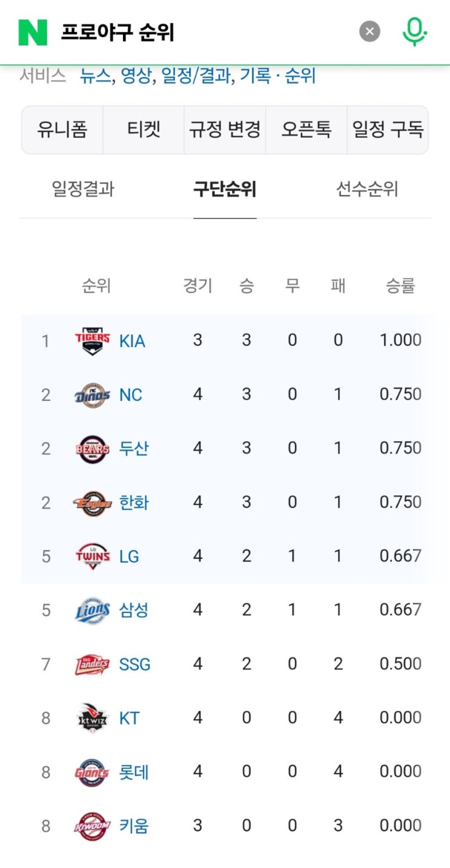The height and width of the screenshot is (868, 450).
Task: Click the Doosan Bears team logo
Action: click(93, 449)
